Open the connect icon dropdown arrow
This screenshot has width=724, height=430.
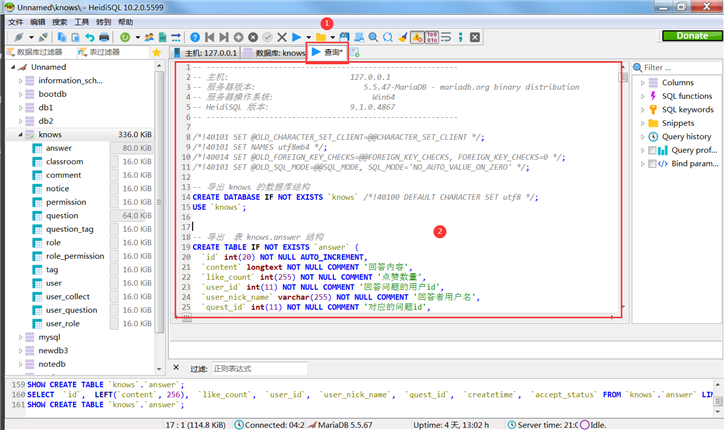31,37
